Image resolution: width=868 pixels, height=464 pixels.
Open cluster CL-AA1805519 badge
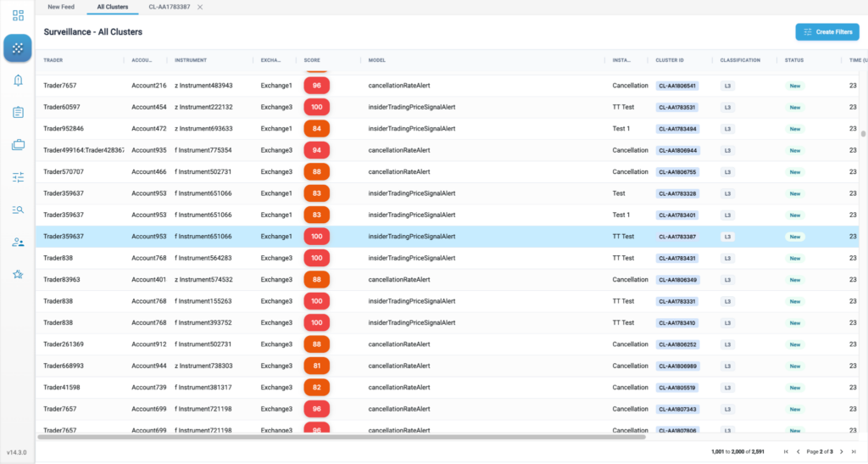[677, 389]
